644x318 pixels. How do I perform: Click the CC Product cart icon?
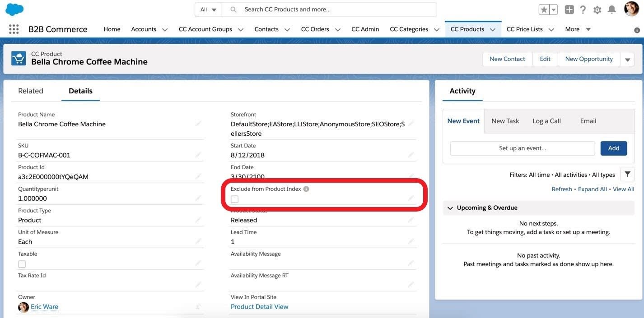[x=19, y=58]
